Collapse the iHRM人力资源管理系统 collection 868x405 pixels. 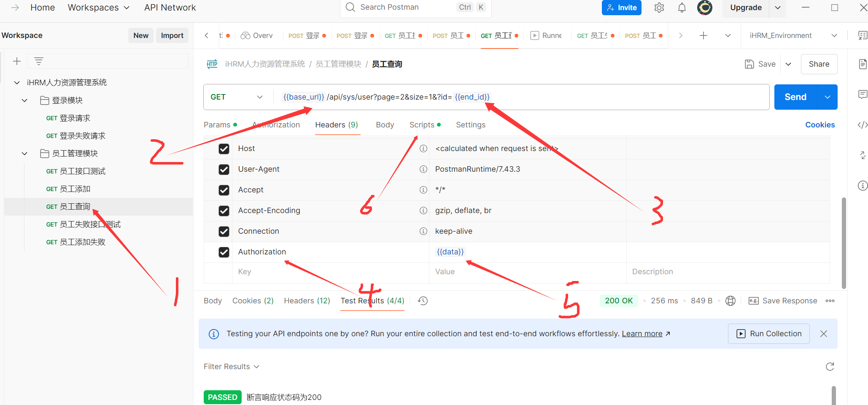tap(17, 83)
